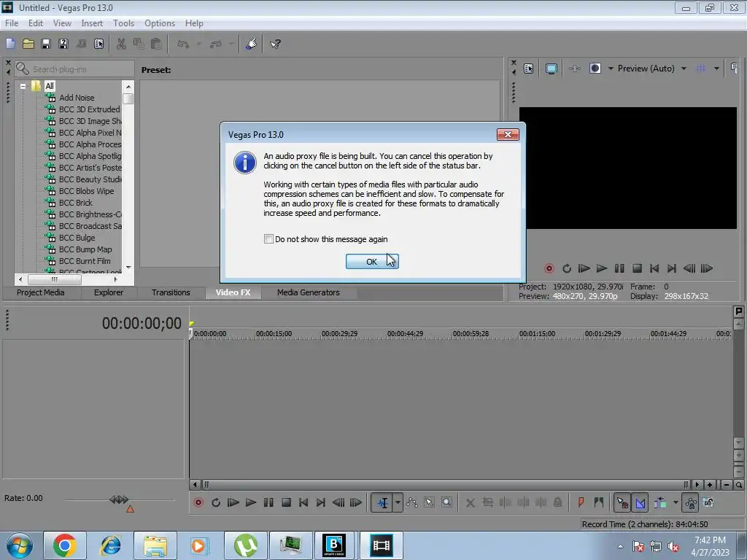The width and height of the screenshot is (747, 560).
Task: Toggle Enable Snapping button in timeline toolbar
Action: click(x=622, y=502)
